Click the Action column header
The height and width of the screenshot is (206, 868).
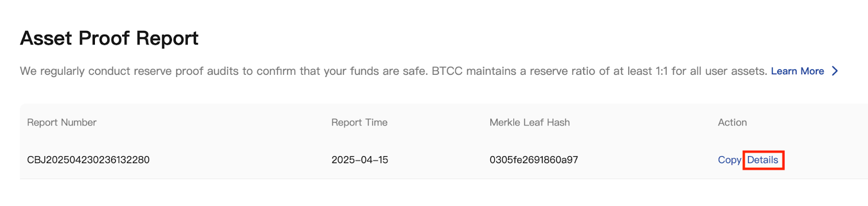click(732, 123)
